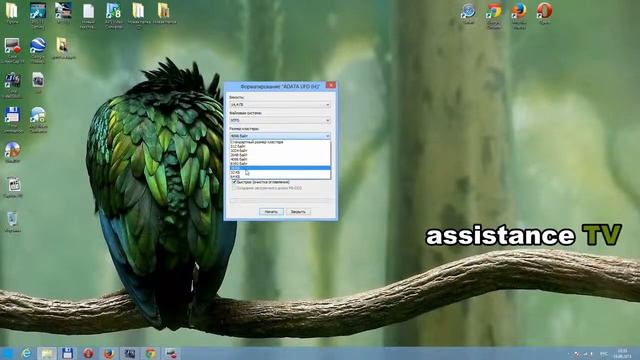Select the Recycle Bin desktop icon
Image resolution: width=640 pixels, height=360 pixels.
click(12, 221)
